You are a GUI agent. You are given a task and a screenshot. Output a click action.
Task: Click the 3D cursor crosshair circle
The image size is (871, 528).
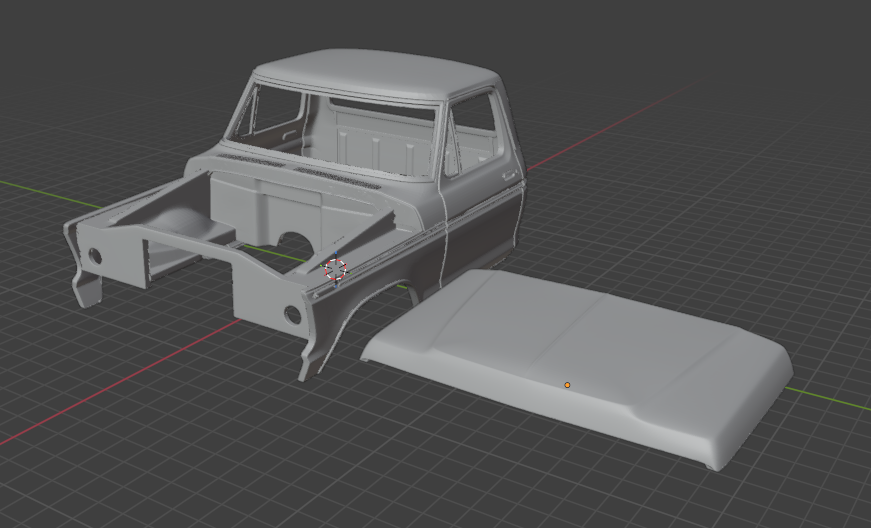pos(337,268)
